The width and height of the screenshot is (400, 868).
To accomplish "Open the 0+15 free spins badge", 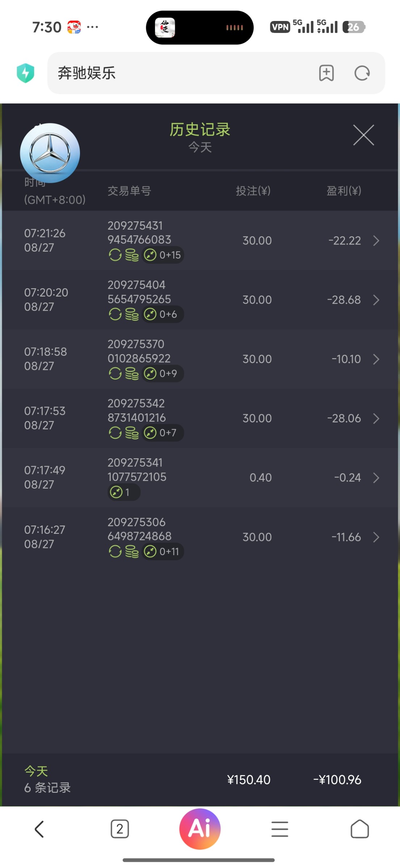I will [163, 255].
